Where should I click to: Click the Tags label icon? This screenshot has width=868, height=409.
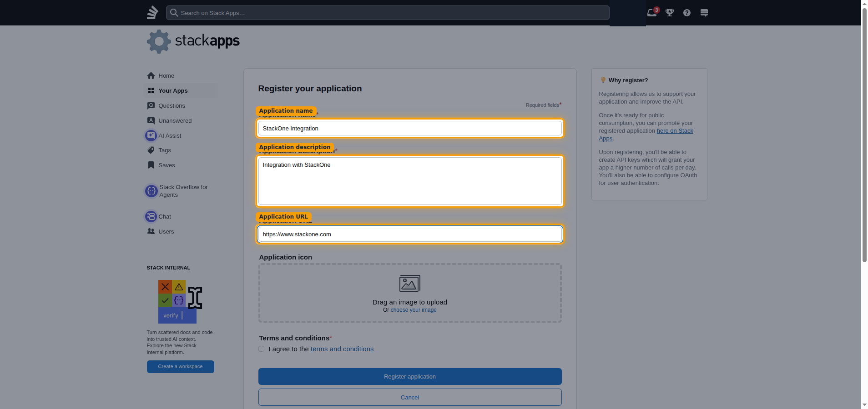151,150
